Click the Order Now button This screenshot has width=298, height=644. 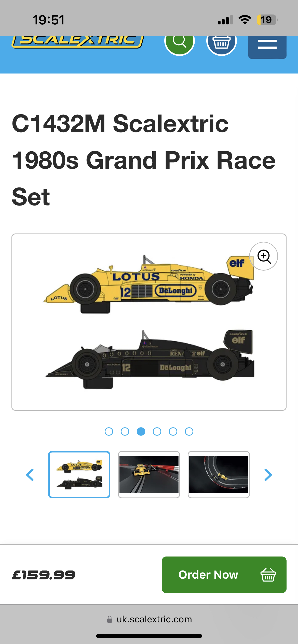[x=224, y=575]
